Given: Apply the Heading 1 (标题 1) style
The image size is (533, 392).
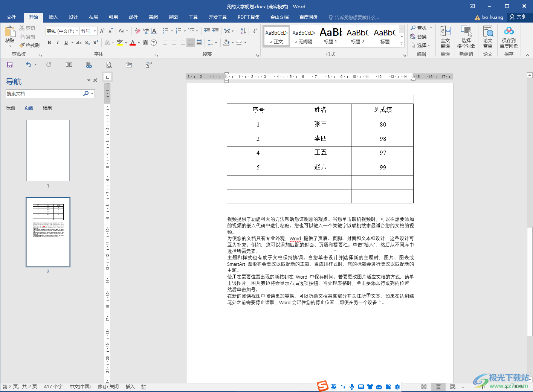Looking at the screenshot, I should 330,37.
